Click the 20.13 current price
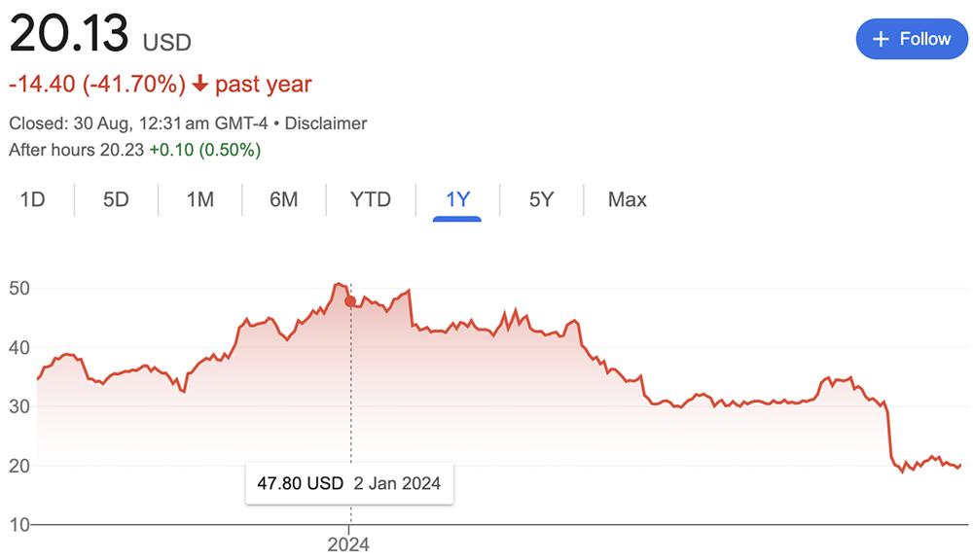The width and height of the screenshot is (973, 560). point(68,35)
